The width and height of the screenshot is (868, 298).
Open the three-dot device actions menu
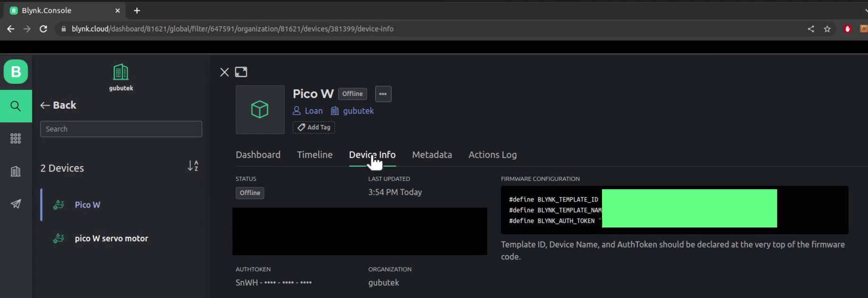pyautogui.click(x=383, y=94)
